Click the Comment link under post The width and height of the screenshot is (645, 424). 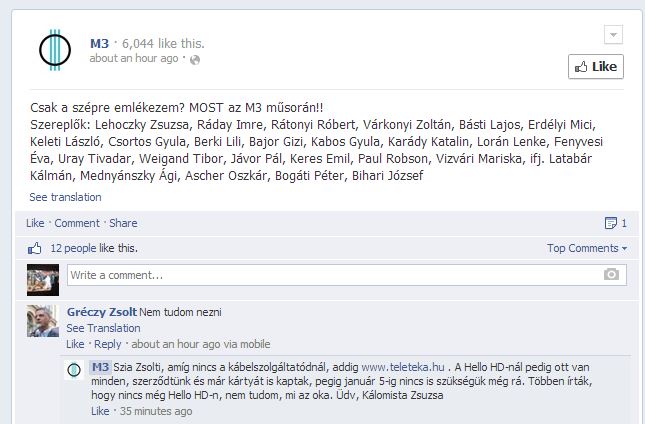click(x=77, y=223)
